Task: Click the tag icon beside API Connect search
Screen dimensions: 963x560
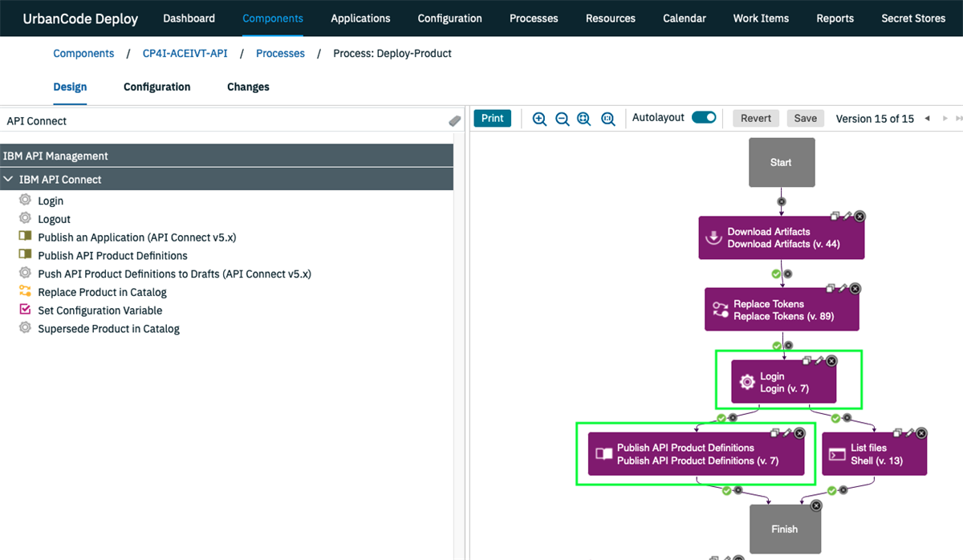Action: [454, 120]
